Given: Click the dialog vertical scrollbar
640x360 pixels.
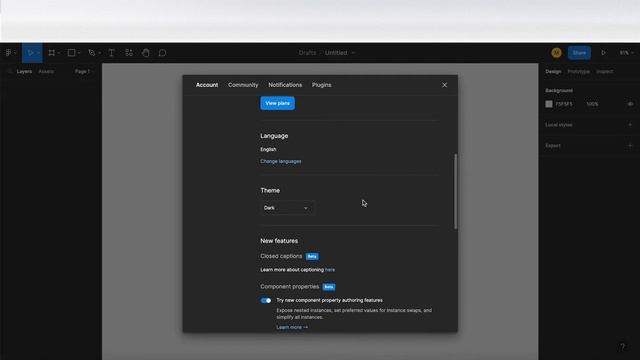Looking at the screenshot, I should click(455, 191).
